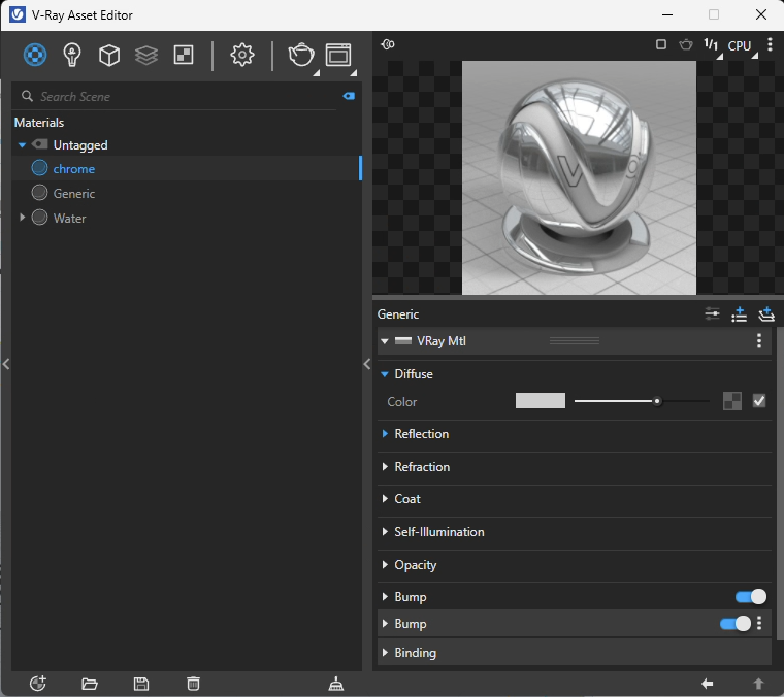
Task: Expand the Reflection section
Action: (x=385, y=434)
